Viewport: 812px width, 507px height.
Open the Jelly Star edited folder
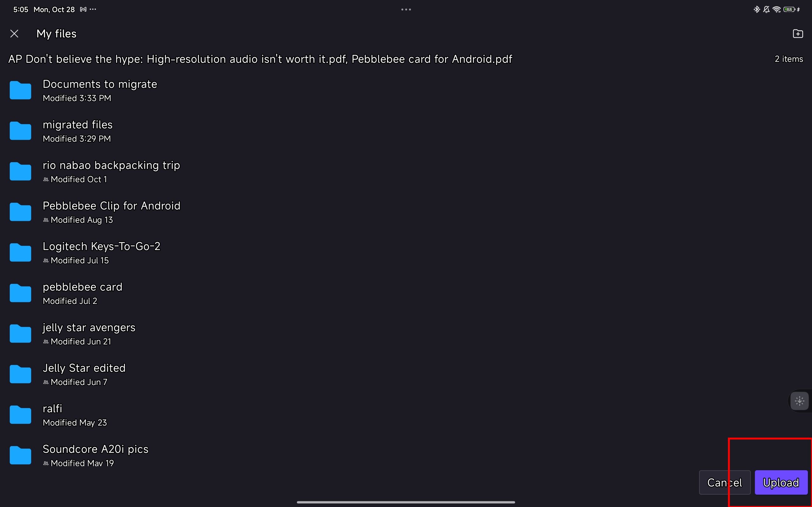84,374
